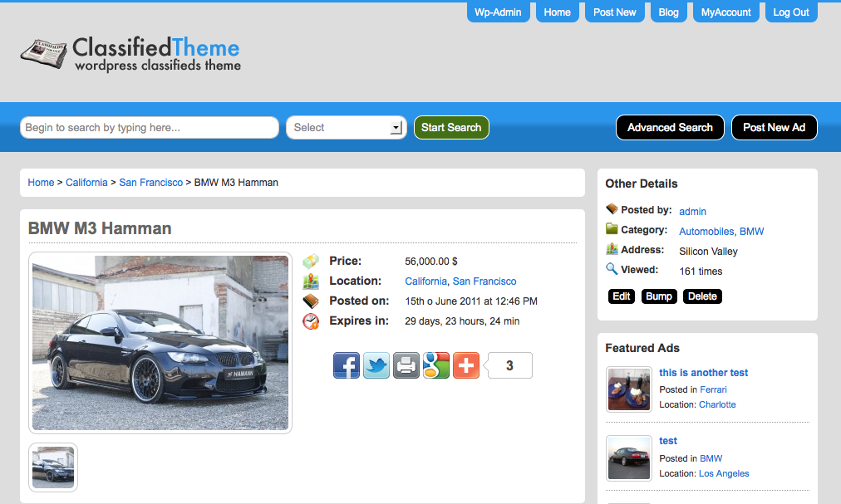Image resolution: width=841 pixels, height=504 pixels.
Task: Open Post New in top menu
Action: (615, 12)
